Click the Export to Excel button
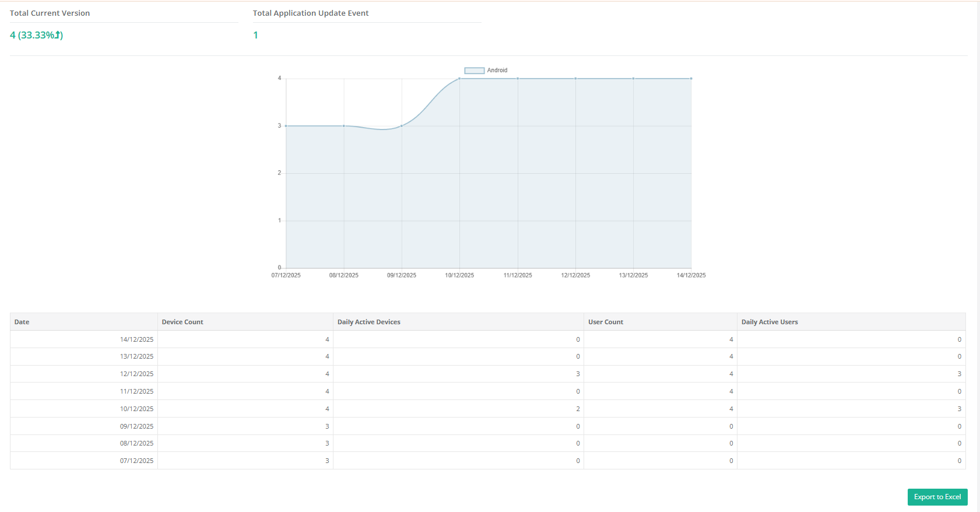Viewport: 980px width, 512px height. [x=937, y=497]
